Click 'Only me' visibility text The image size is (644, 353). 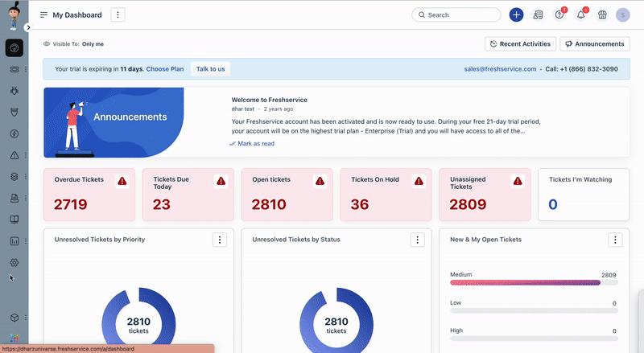pos(93,44)
